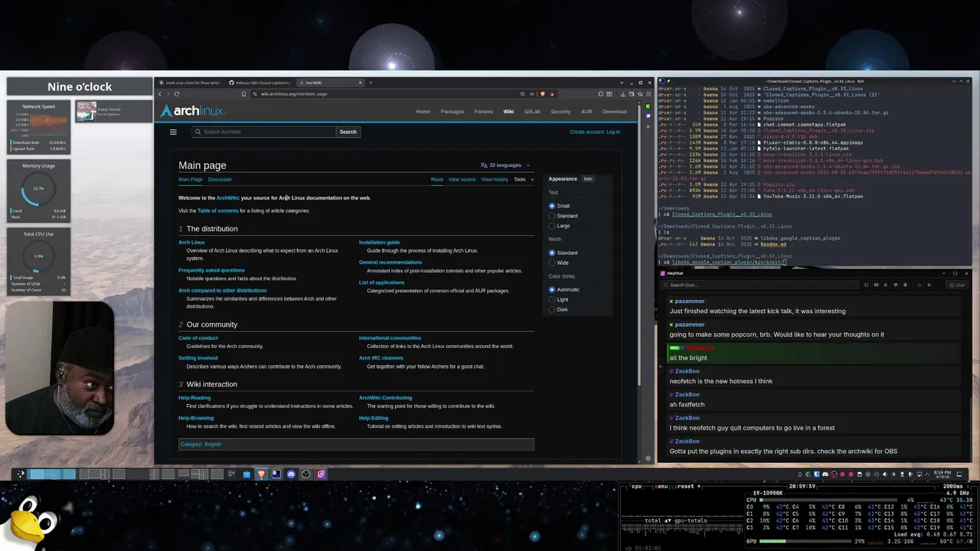Open Discord from the taskbar
This screenshot has width=980, height=551.
291,474
